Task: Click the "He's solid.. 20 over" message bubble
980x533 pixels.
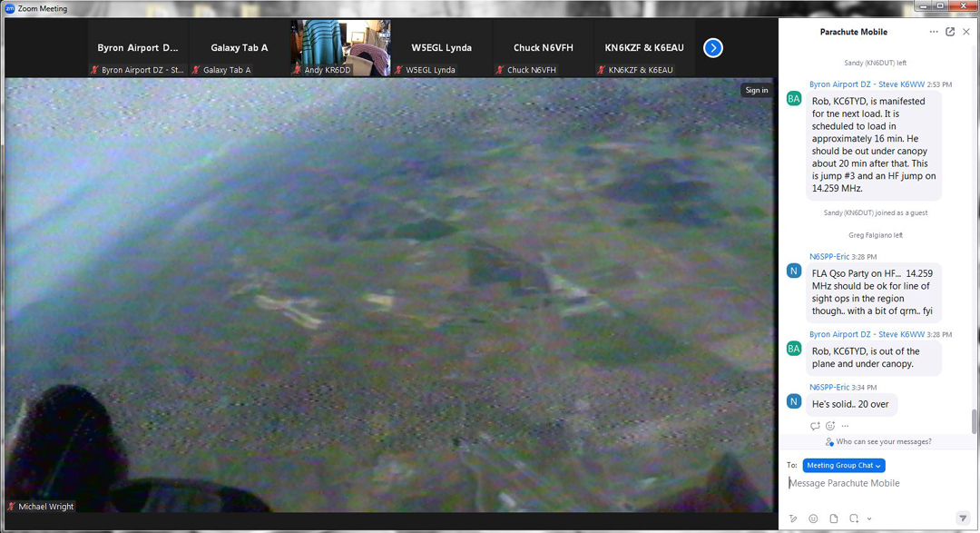Action: (851, 404)
